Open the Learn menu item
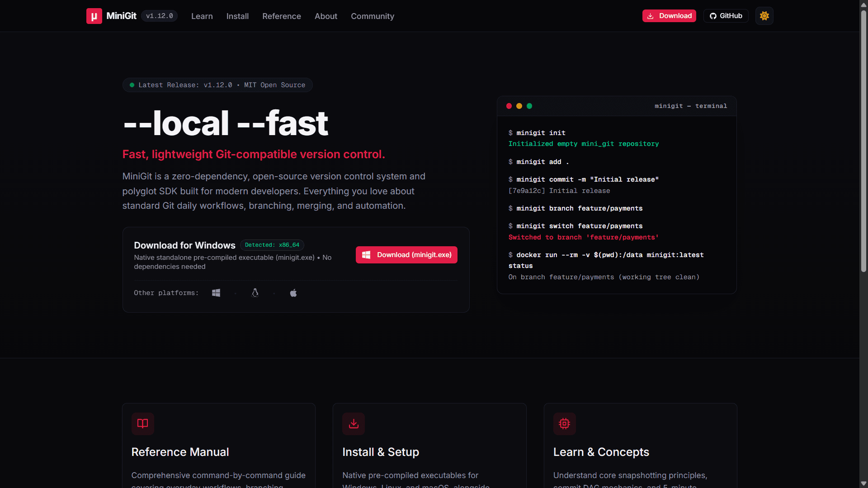The width and height of the screenshot is (868, 488). pos(202,16)
